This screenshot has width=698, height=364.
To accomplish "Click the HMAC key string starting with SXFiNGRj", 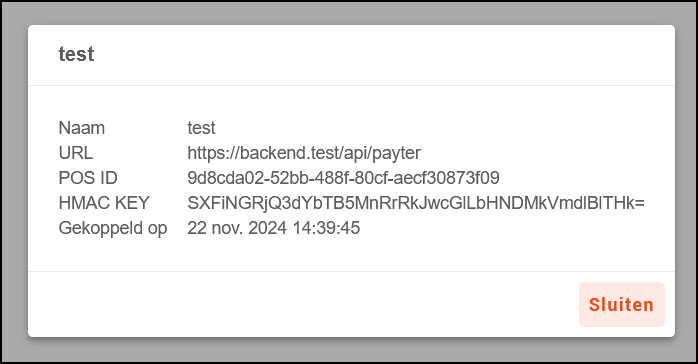I will point(416,203).
